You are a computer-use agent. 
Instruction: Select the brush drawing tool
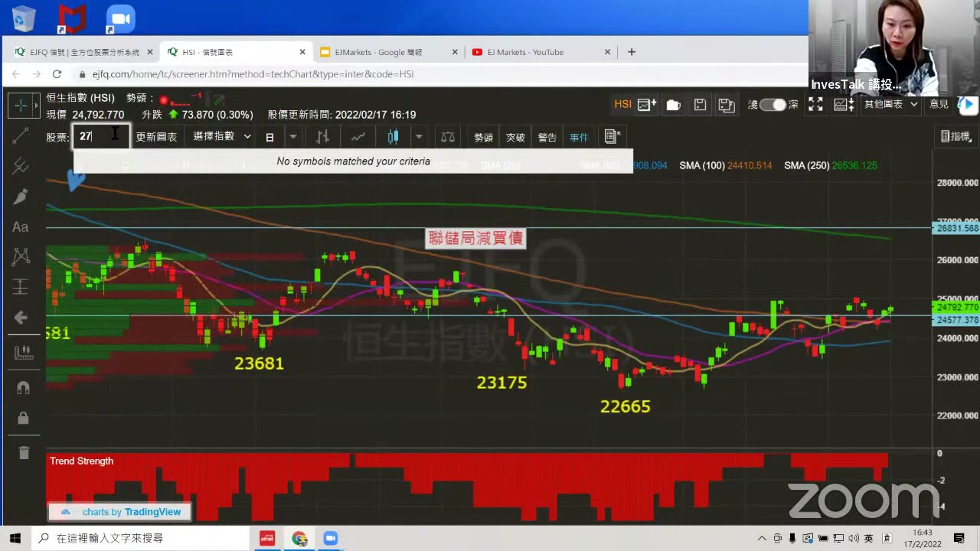click(x=21, y=197)
